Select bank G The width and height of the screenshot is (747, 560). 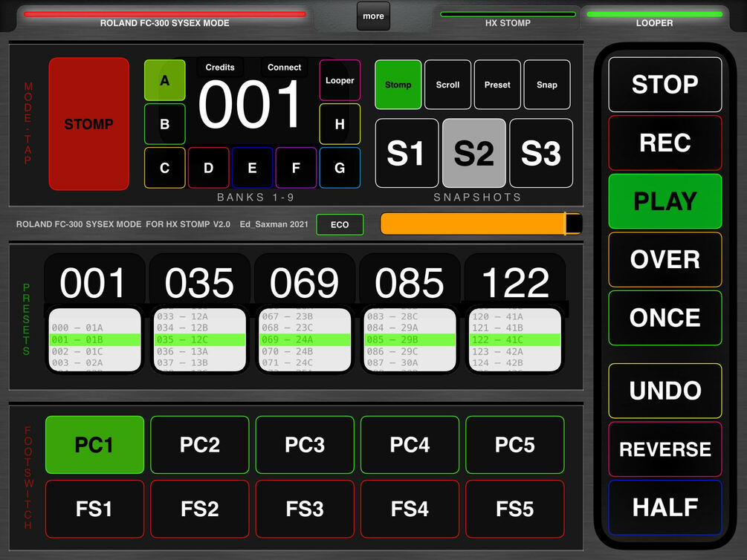[x=340, y=168]
